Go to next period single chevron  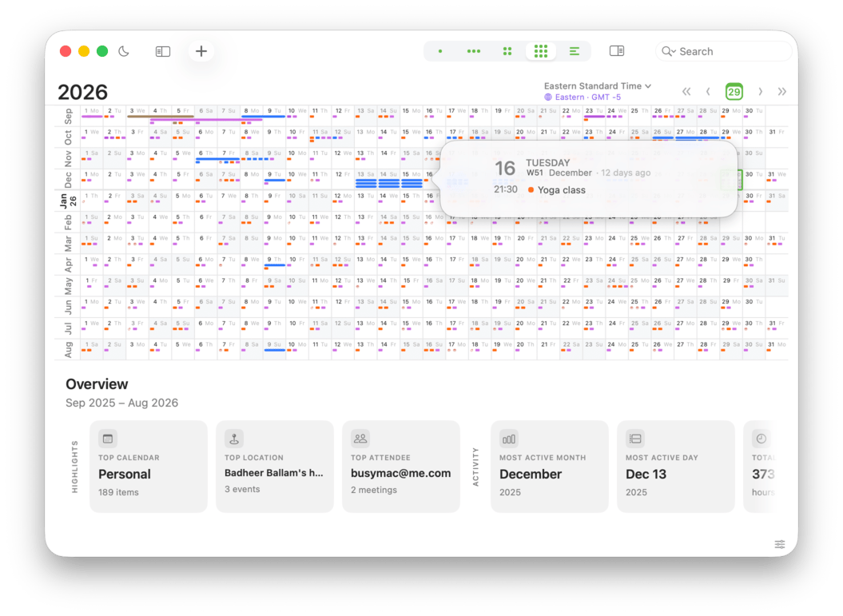[760, 92]
